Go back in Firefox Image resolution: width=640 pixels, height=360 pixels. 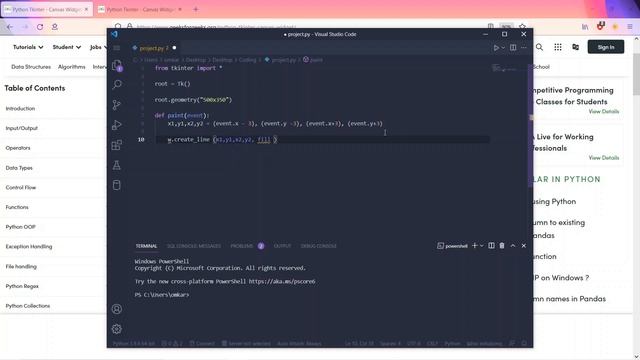coord(10,27)
